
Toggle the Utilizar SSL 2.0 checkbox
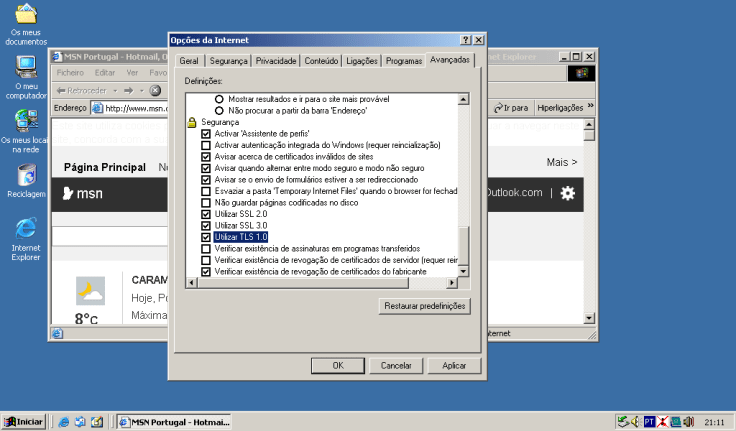207,214
